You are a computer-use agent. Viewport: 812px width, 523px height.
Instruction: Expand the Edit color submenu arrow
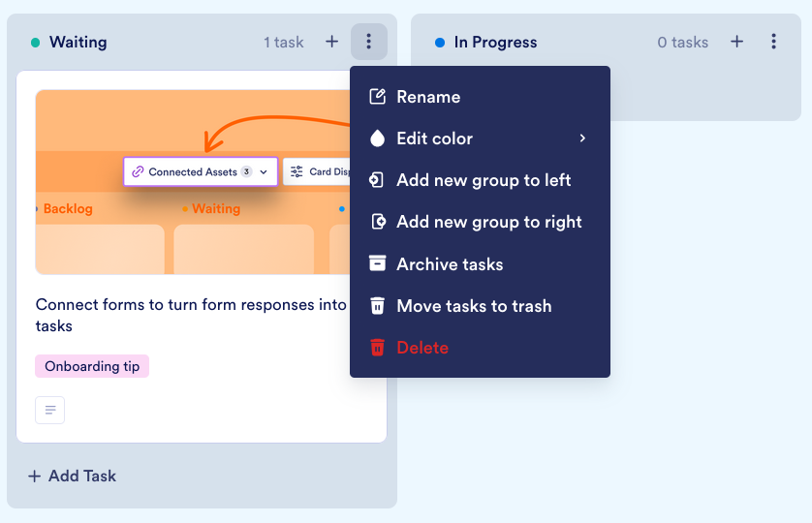582,138
